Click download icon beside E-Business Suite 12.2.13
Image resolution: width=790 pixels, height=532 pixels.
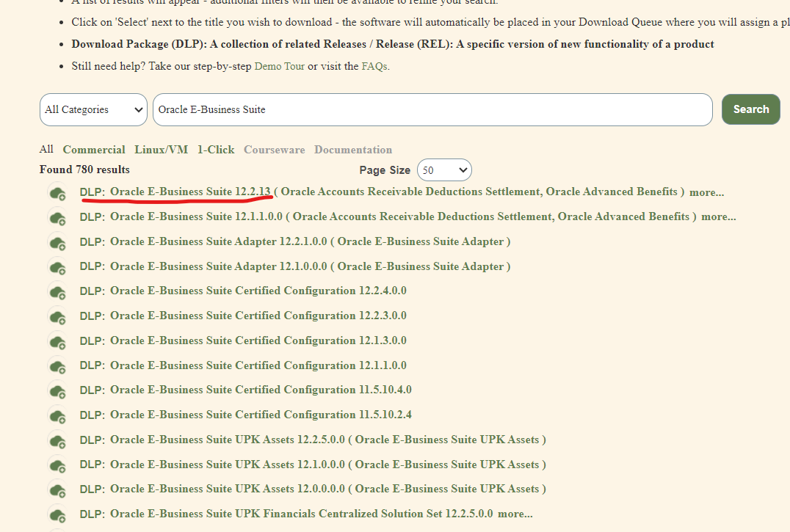coord(57,193)
